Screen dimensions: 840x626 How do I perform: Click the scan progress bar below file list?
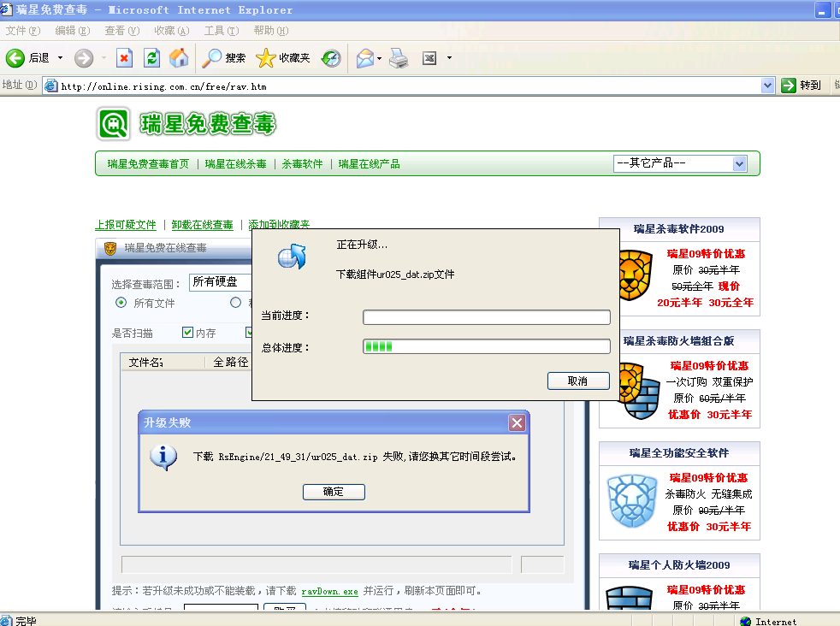point(316,564)
